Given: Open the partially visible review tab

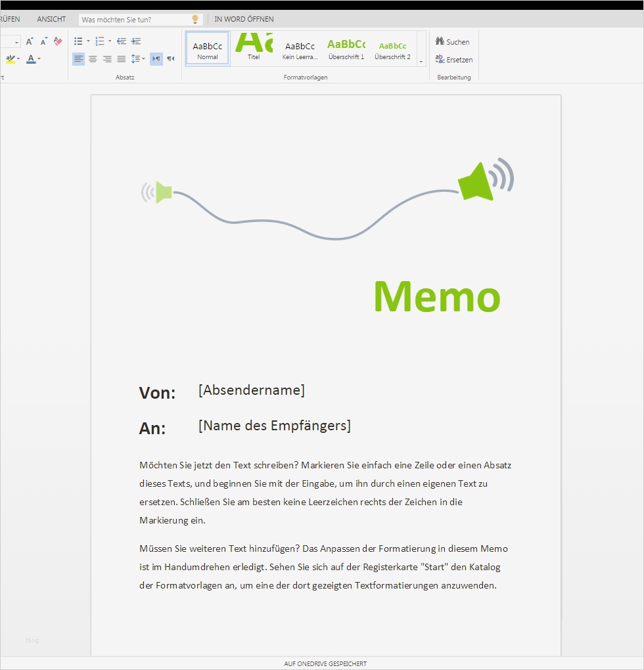Looking at the screenshot, I should (10, 19).
